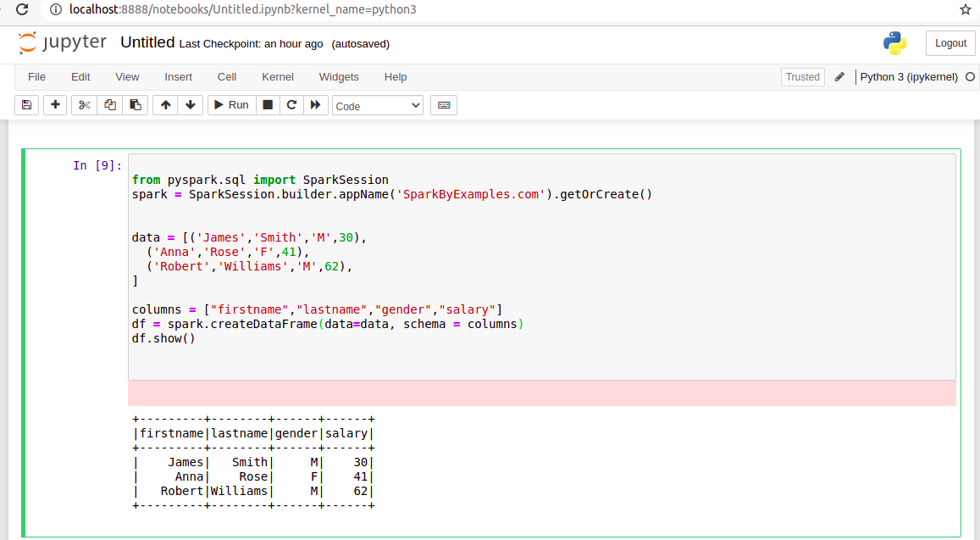Open the Widgets menu
This screenshot has height=540, width=980.
338,76
